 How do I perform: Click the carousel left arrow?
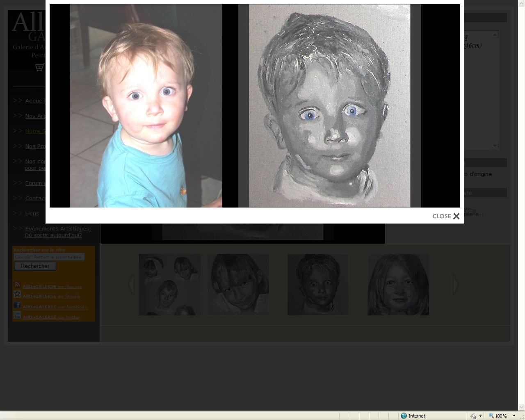(131, 284)
